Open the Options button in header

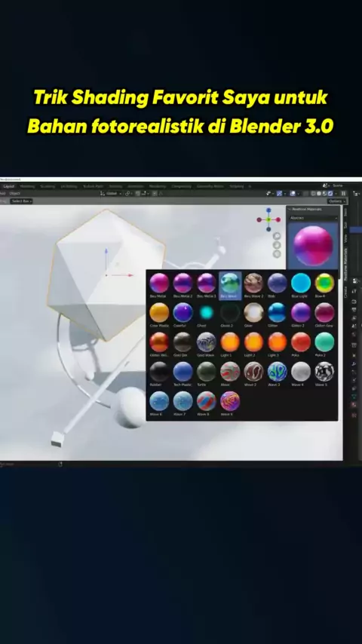[x=337, y=201]
